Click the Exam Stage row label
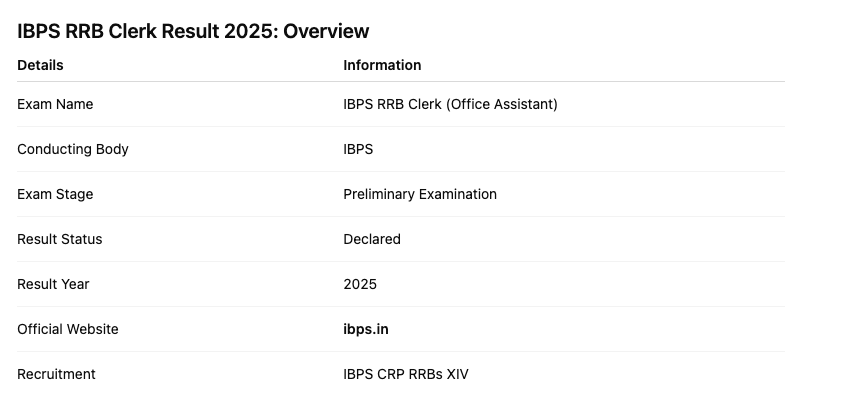The width and height of the screenshot is (861, 419). pyautogui.click(x=55, y=194)
